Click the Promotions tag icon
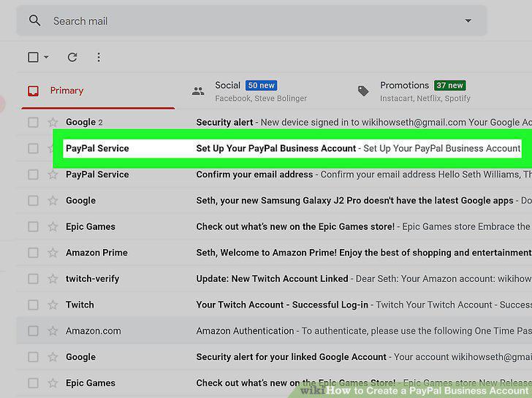 [x=363, y=91]
